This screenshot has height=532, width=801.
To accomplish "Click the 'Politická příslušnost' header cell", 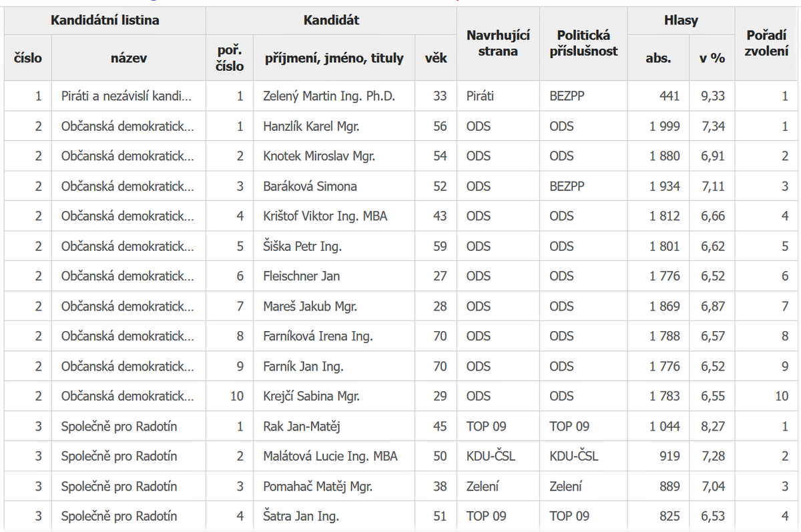I will 583,43.
